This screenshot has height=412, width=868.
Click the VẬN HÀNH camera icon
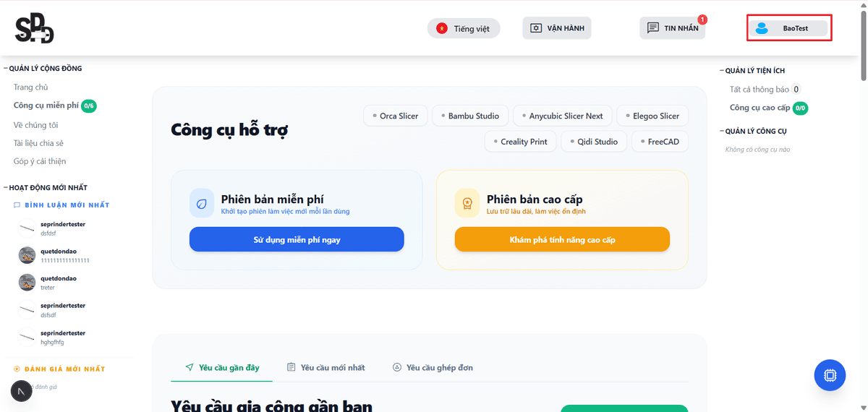(536, 28)
